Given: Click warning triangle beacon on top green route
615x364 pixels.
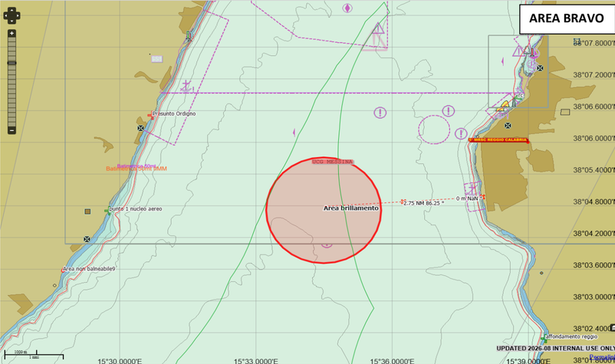Looking at the screenshot, I should click(378, 28).
